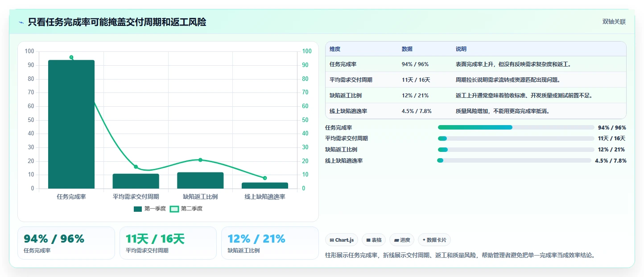Click the 94% / 96% KPI card
Viewport: 644px width, 277px height.
point(66,243)
